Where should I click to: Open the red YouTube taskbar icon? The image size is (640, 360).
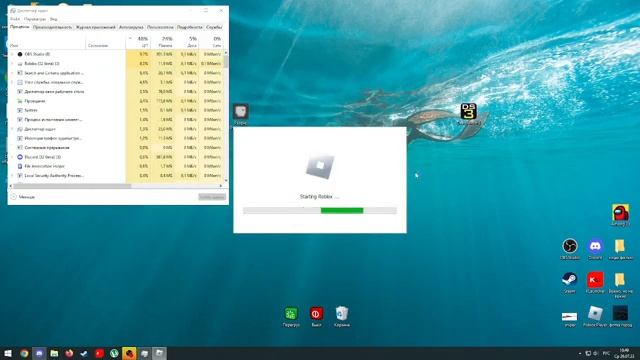99,353
